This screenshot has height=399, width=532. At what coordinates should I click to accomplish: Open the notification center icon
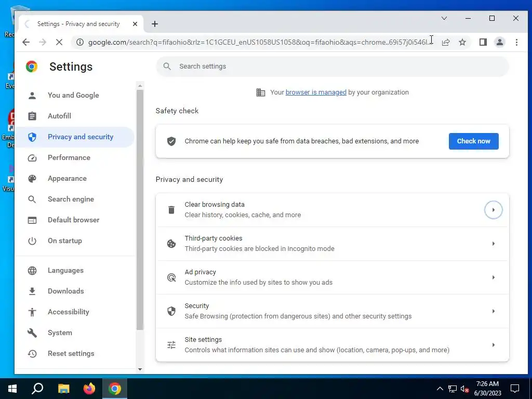515,389
